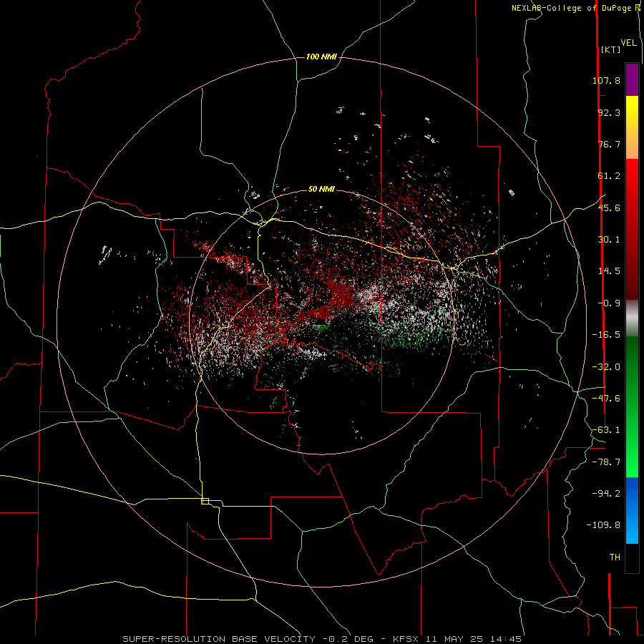Click the NEXLAB-College of DuPage label
This screenshot has width=644, height=644.
pyautogui.click(x=575, y=8)
